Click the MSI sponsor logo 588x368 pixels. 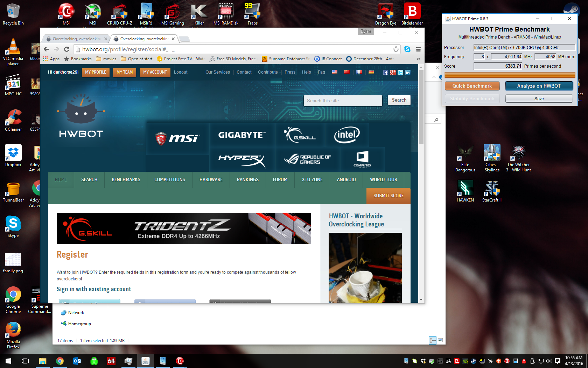coord(177,138)
